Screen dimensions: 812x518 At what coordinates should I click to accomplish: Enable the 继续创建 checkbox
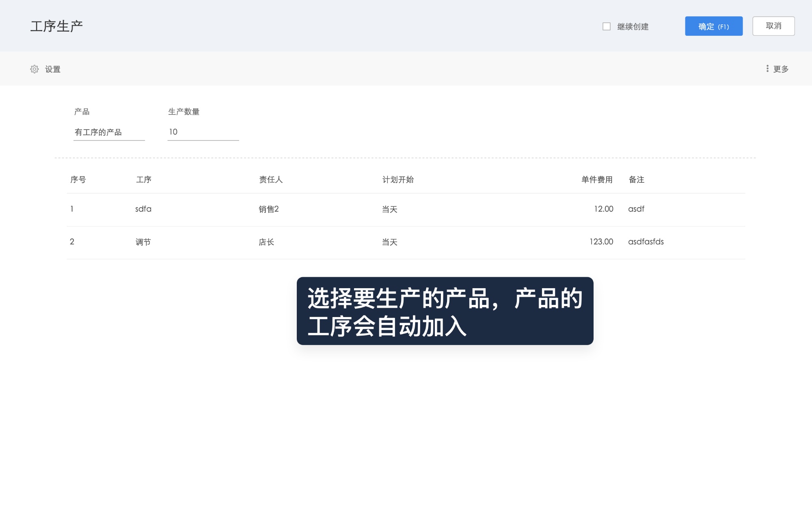point(607,26)
